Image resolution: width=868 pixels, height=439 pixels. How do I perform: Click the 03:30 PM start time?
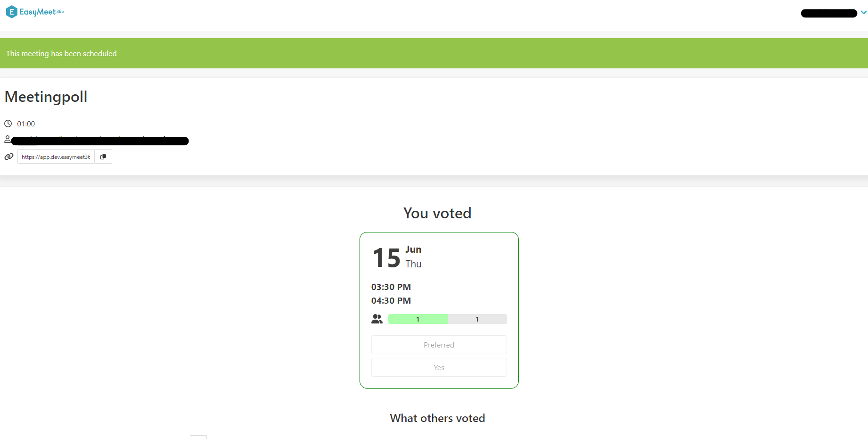tap(391, 287)
